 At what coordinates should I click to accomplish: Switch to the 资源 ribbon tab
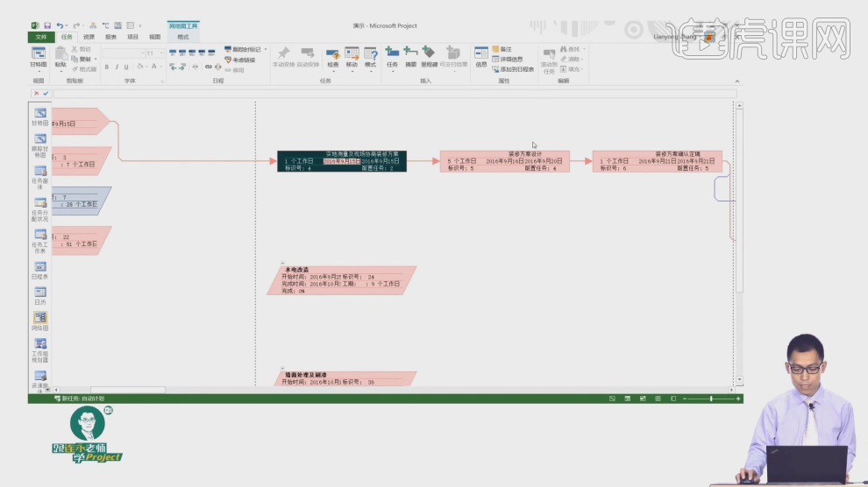tap(89, 37)
